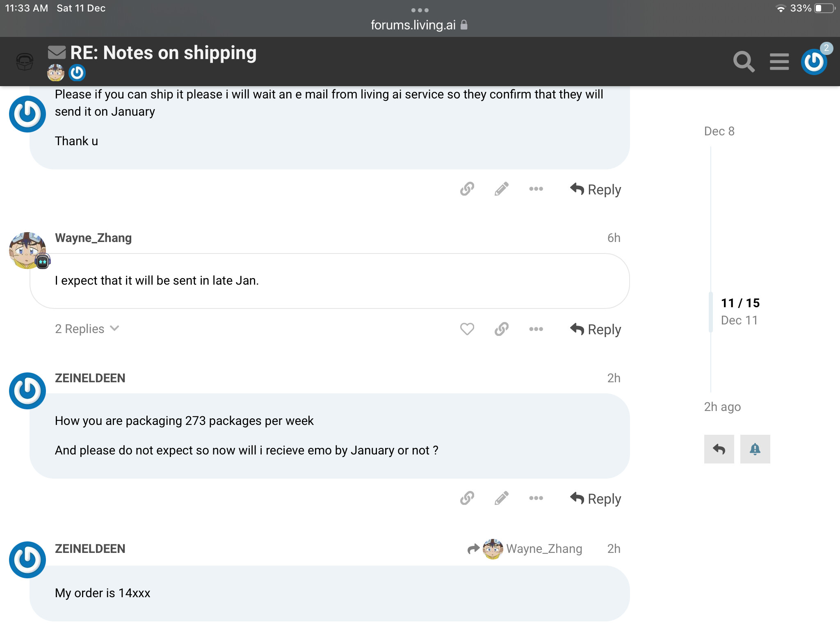Reply to Wayne_Zhang's late Jan post
This screenshot has width=840, height=630.
(595, 329)
